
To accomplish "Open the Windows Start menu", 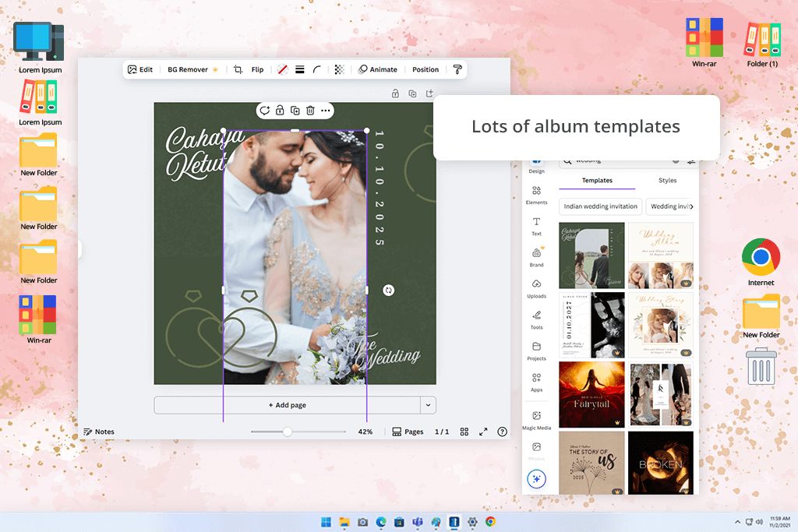I will point(327,522).
